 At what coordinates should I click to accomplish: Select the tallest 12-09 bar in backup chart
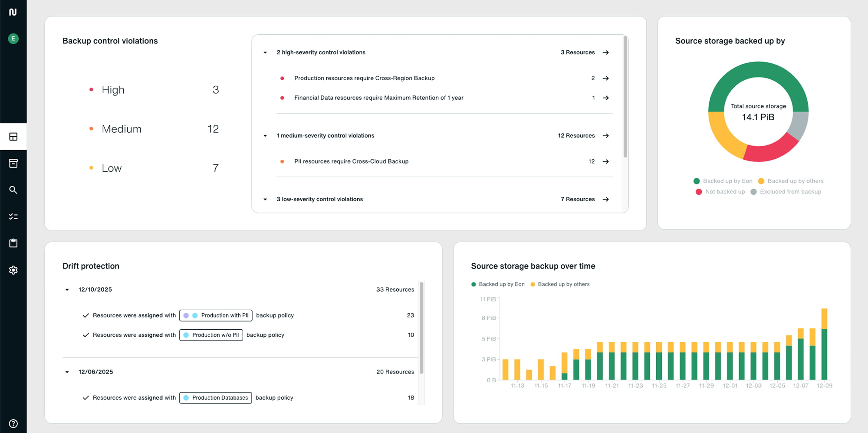[824, 343]
